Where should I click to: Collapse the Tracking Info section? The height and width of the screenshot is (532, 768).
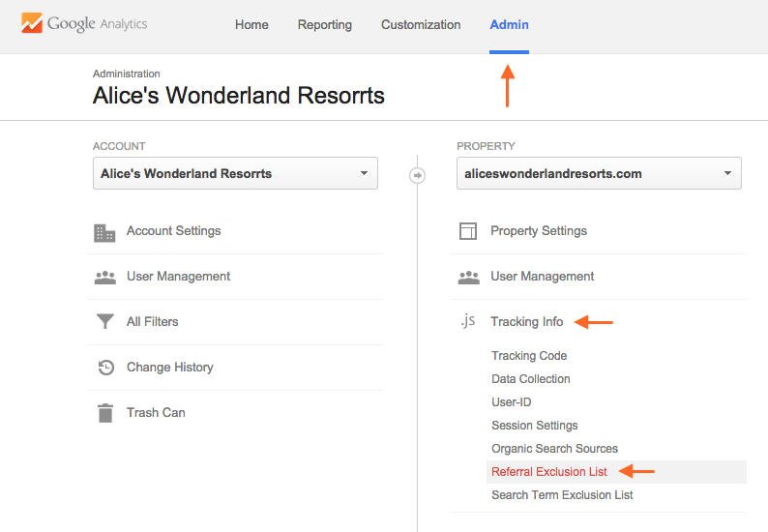pyautogui.click(x=527, y=322)
